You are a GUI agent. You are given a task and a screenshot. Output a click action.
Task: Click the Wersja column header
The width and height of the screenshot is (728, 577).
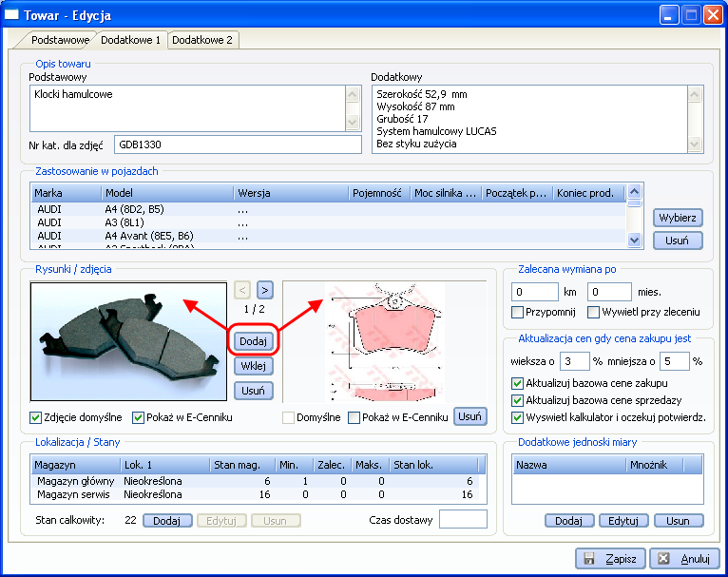point(291,193)
